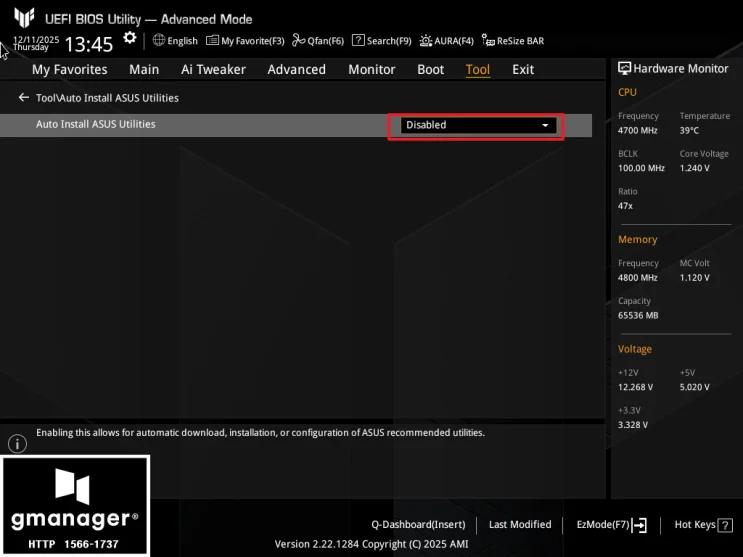Click the +3.3V value 3.328 V

click(633, 425)
